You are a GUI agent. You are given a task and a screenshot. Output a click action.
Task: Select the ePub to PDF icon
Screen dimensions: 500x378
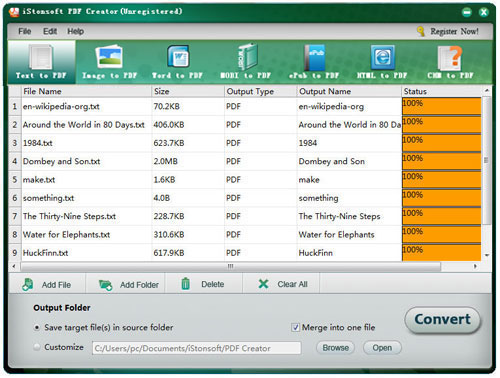(314, 57)
